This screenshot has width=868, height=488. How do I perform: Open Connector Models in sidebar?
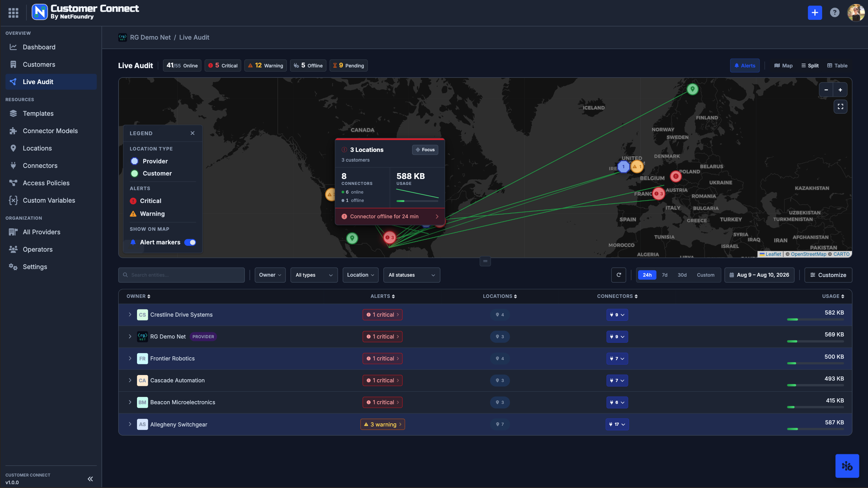click(51, 131)
